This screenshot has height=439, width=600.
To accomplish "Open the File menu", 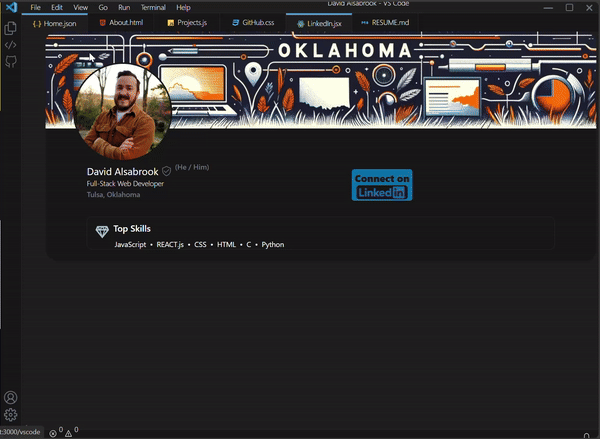I will coord(36,7).
